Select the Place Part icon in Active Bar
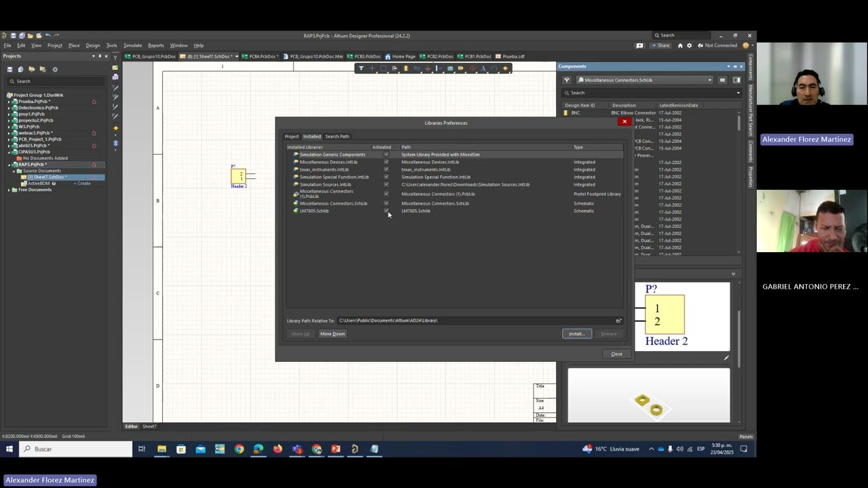Viewport: 868px width, 488px height. (x=406, y=68)
